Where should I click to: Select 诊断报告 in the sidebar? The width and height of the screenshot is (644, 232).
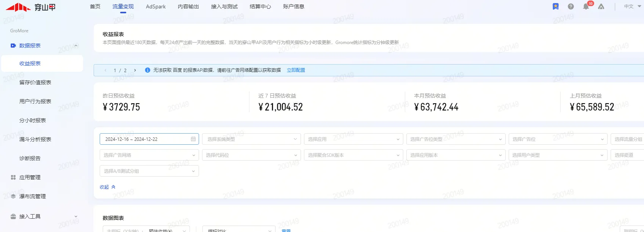[30, 158]
